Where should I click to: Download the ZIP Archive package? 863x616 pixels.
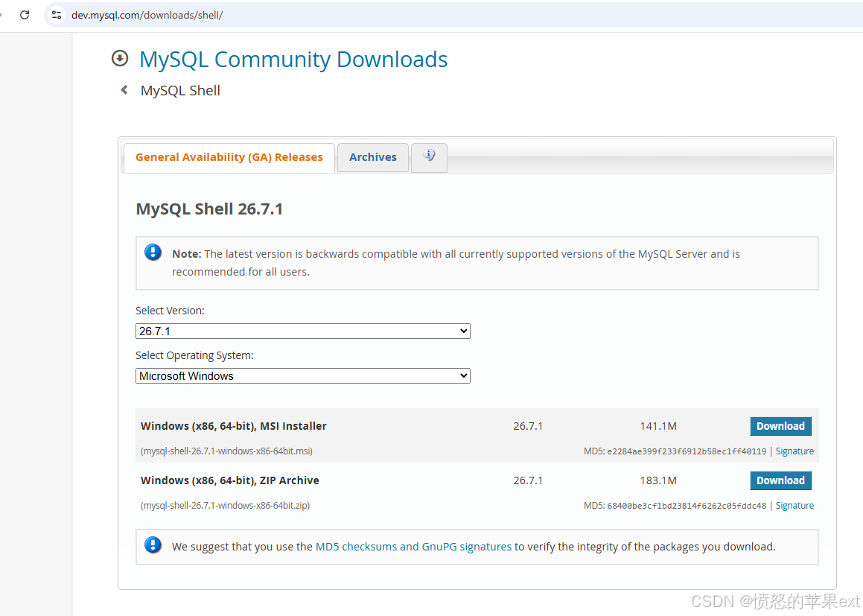pos(780,480)
